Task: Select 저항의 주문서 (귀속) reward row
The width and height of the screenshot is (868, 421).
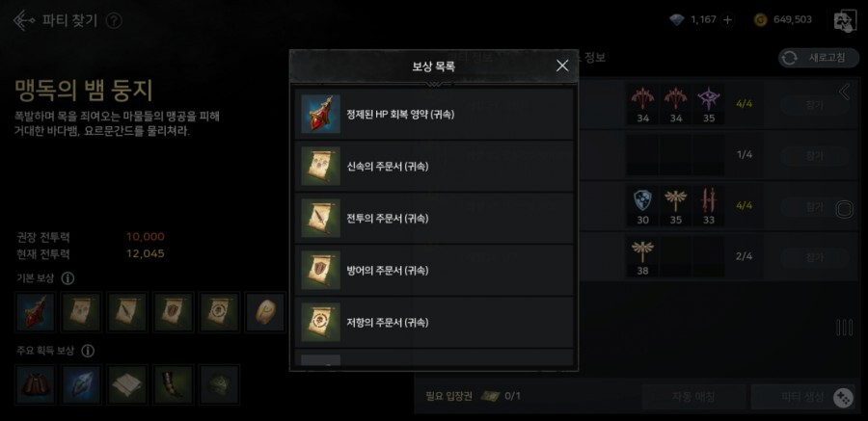Action: click(434, 323)
